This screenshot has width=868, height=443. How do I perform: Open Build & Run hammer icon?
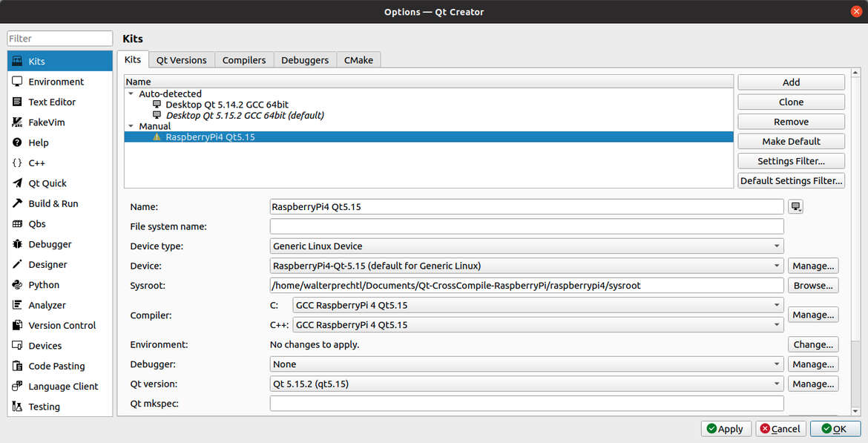tap(17, 203)
